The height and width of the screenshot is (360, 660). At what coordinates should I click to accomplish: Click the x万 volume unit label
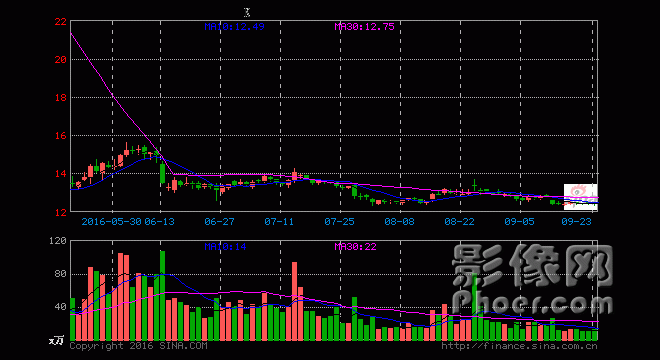tap(57, 340)
